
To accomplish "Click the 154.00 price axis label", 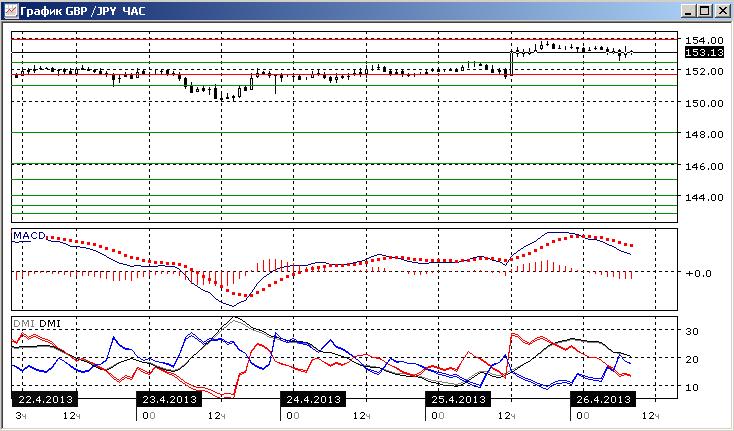I will [704, 40].
